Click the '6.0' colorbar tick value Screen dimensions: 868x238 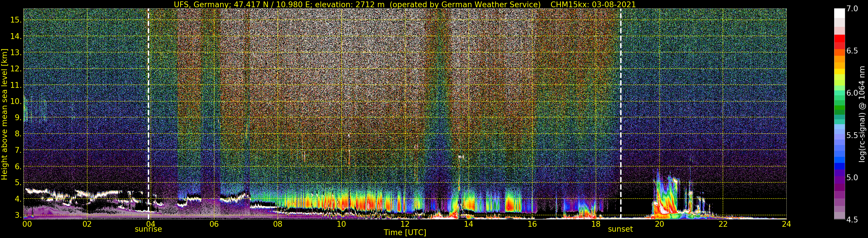pyautogui.click(x=852, y=93)
